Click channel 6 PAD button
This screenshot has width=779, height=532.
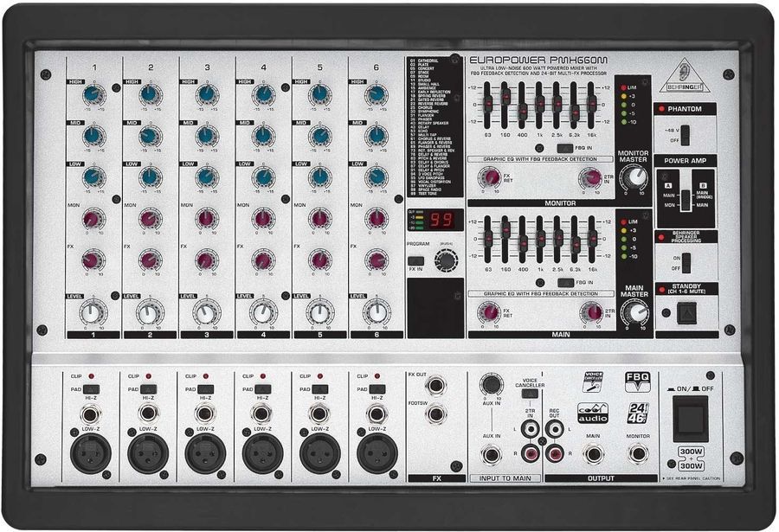click(x=377, y=389)
